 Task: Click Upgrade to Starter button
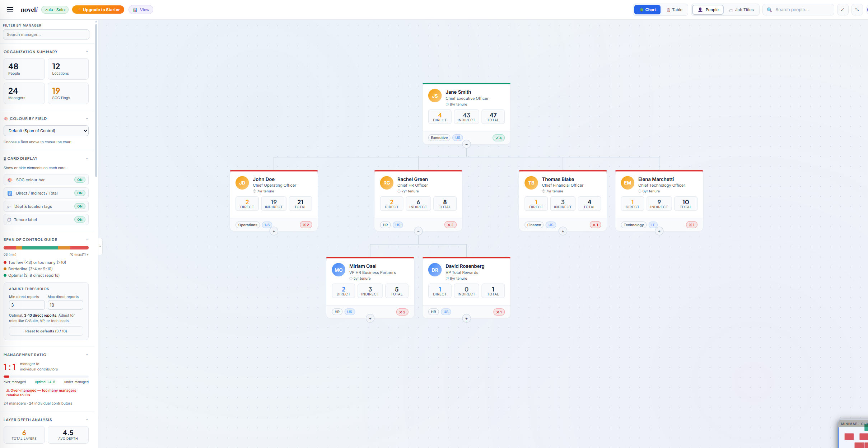98,10
